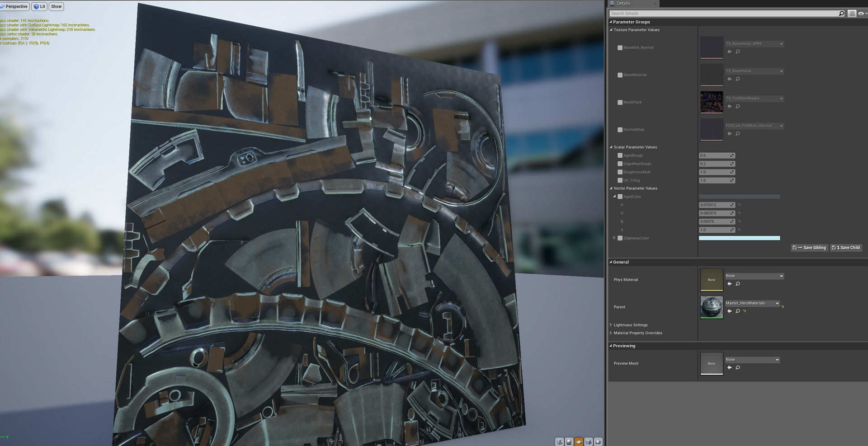Click the use-selected arrow for Preview Mesh

(729, 368)
